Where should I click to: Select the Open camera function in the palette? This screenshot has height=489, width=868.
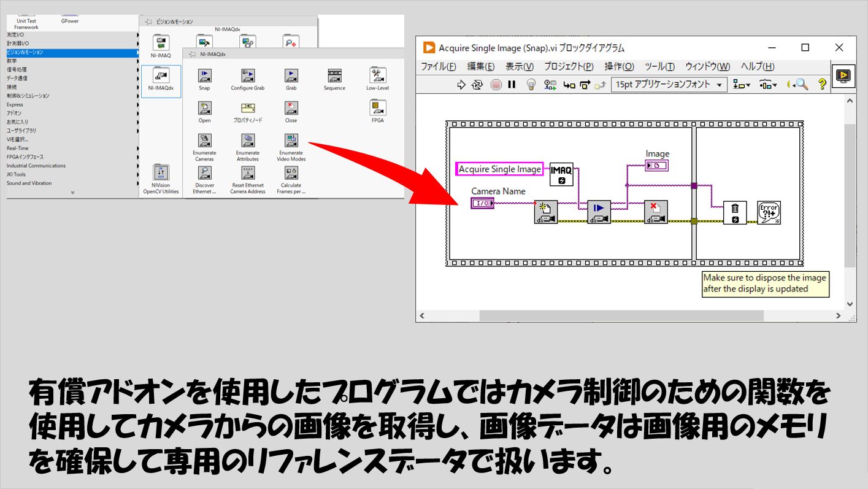coord(204,108)
